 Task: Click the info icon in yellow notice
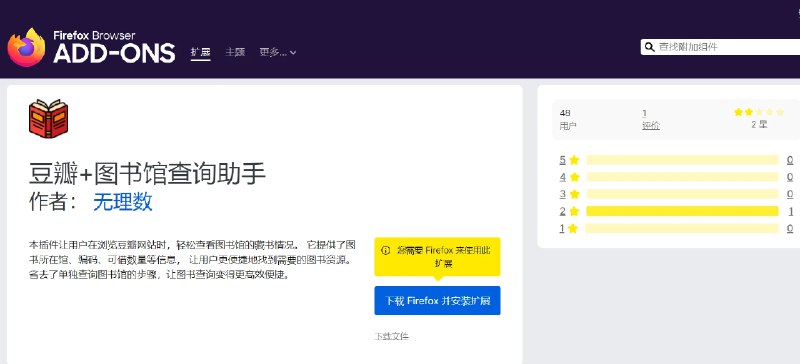point(386,250)
